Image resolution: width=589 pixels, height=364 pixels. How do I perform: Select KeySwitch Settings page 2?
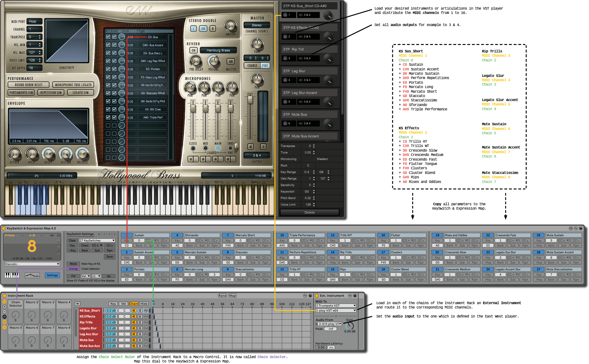coord(104,234)
